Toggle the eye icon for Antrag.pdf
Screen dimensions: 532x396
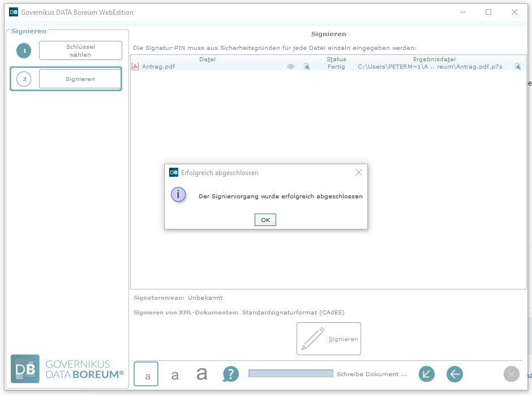(290, 67)
